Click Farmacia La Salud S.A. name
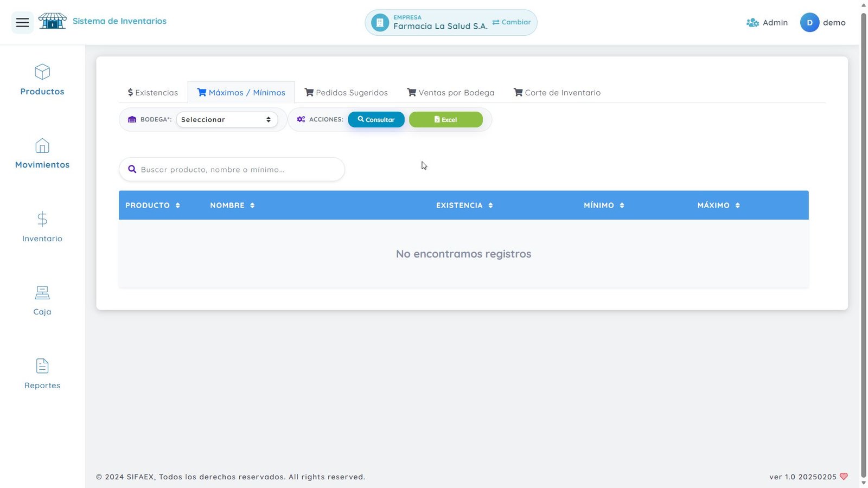This screenshot has height=488, width=868. tap(440, 26)
